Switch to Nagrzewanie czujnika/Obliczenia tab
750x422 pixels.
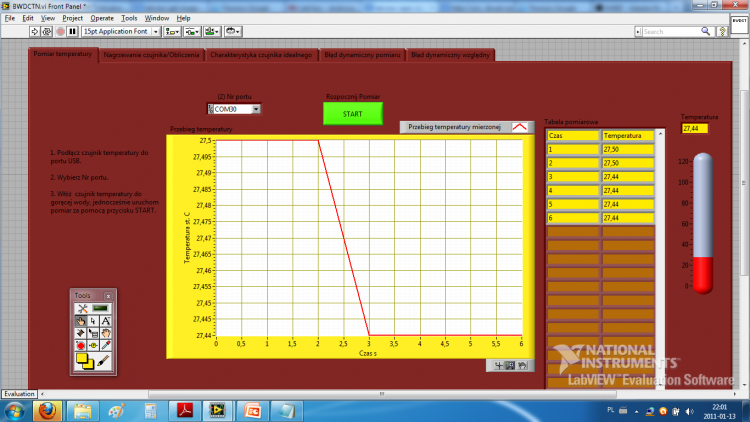coord(152,55)
